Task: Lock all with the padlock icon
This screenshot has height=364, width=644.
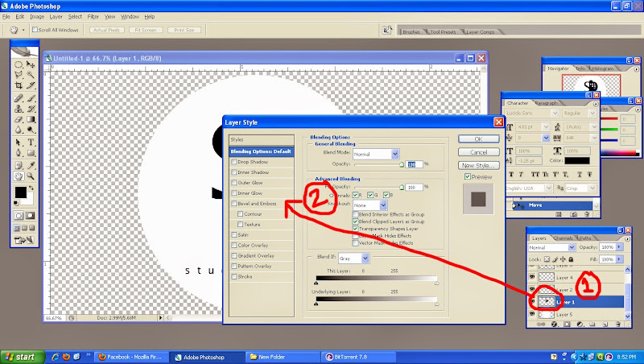Action: click(x=571, y=259)
